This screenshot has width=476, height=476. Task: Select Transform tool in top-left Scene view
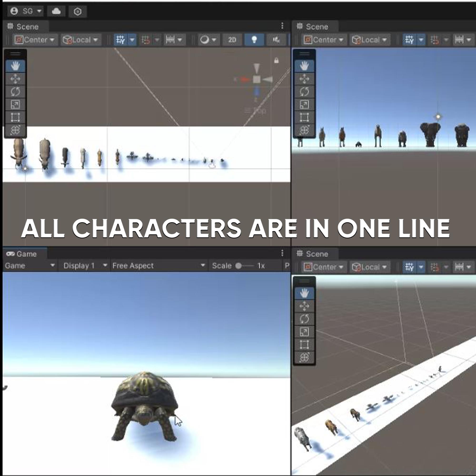pyautogui.click(x=15, y=130)
